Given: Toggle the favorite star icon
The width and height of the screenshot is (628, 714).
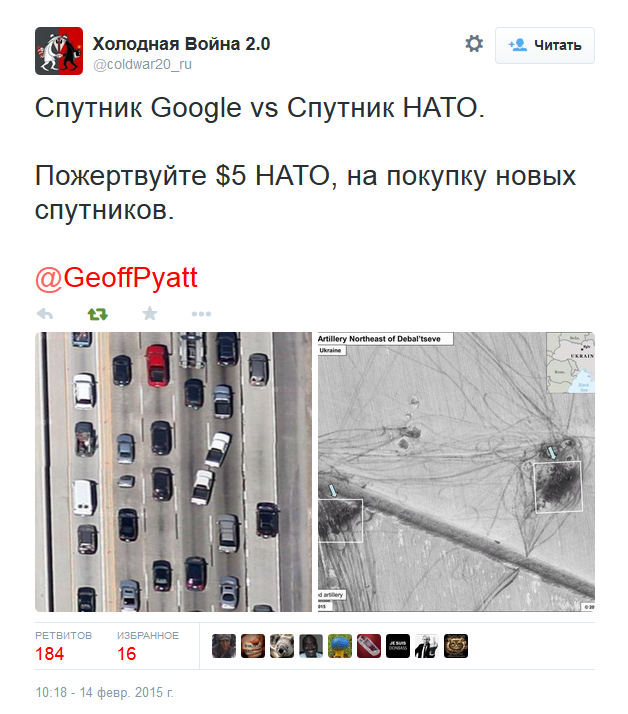Looking at the screenshot, I should tap(150, 313).
